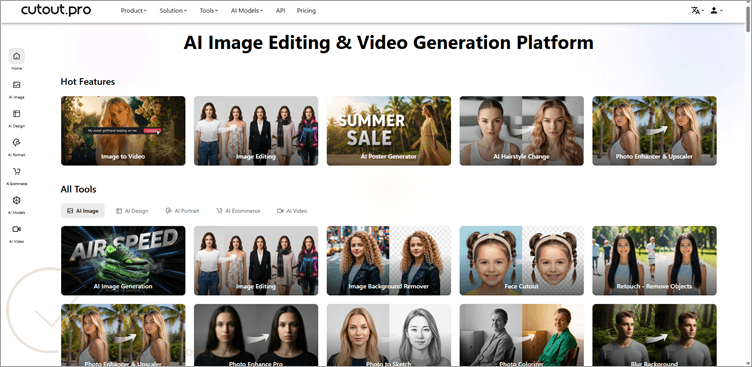
Task: Open the Image Background Remover card
Action: [x=389, y=260]
